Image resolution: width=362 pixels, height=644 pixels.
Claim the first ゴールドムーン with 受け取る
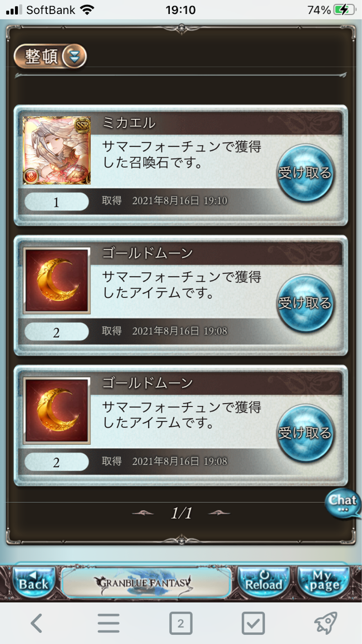305,303
